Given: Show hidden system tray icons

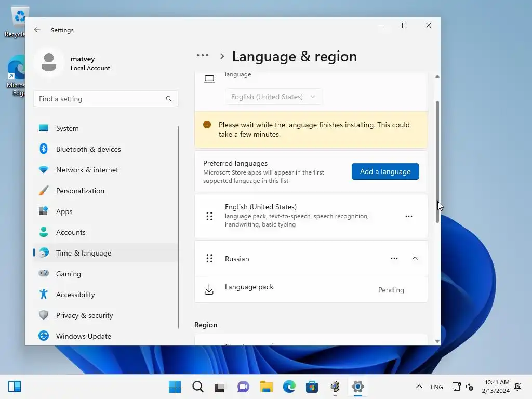Looking at the screenshot, I should point(419,387).
